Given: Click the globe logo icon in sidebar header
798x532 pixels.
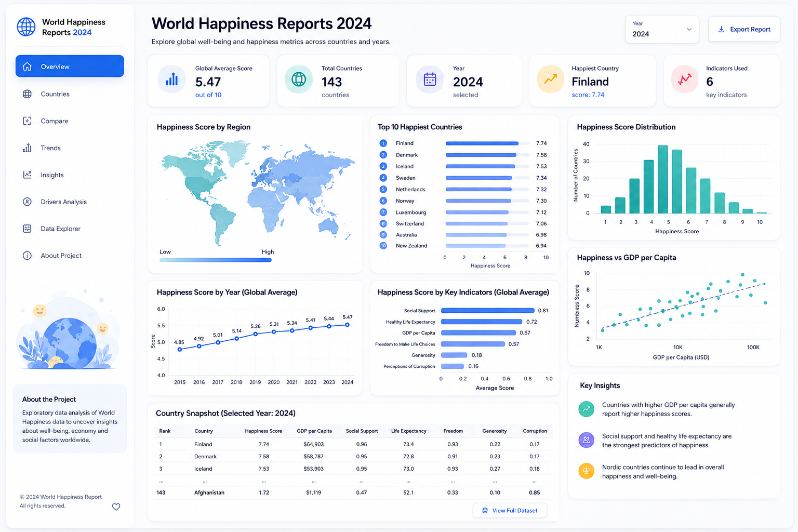Looking at the screenshot, I should pos(26,27).
